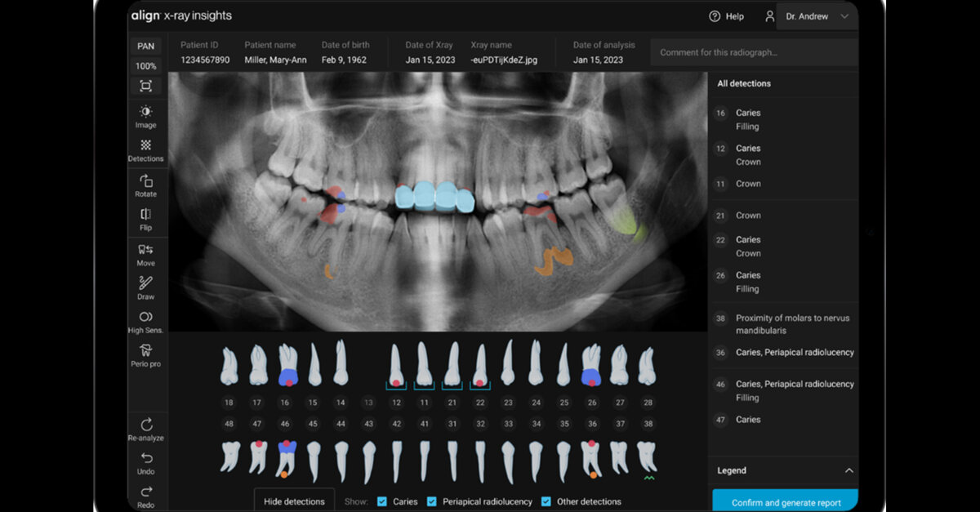
Task: Select detection row for tooth 22
Action: pyautogui.click(x=783, y=247)
